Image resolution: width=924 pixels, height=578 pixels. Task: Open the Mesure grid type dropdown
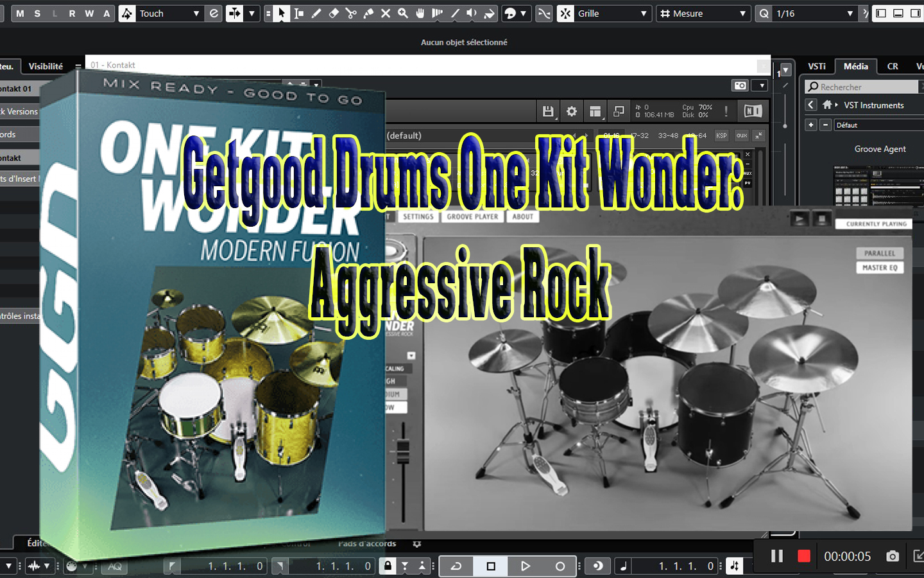pos(704,13)
